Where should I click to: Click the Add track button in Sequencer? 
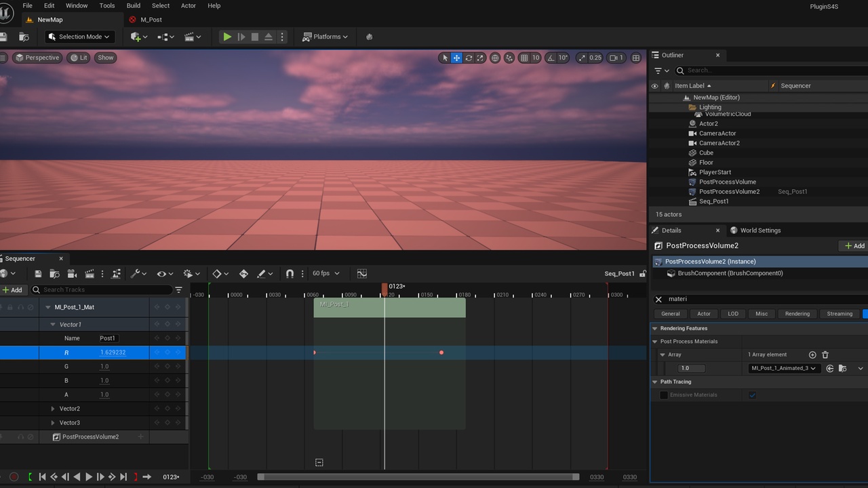(x=12, y=290)
